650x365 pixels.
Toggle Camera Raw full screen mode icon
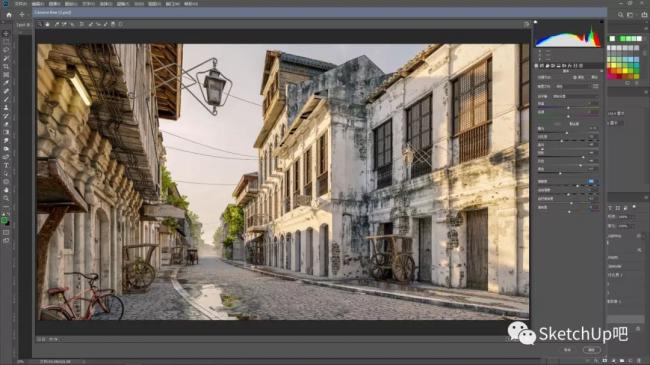(x=526, y=24)
